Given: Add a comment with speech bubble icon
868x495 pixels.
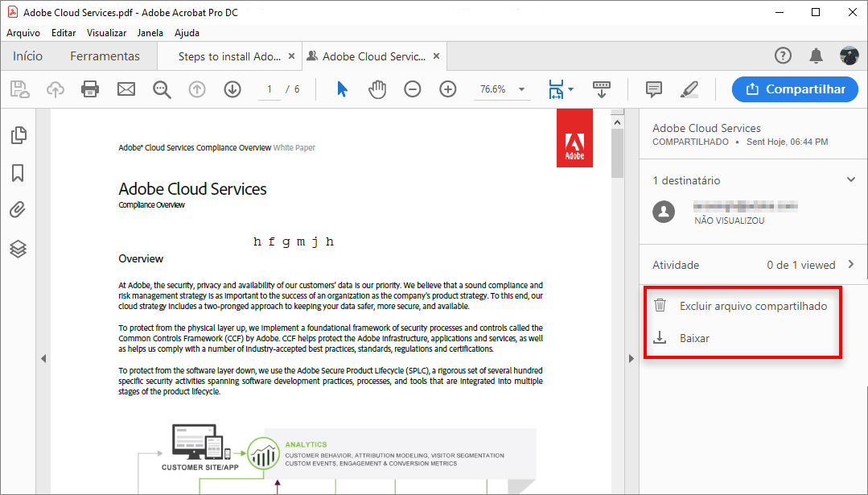Looking at the screenshot, I should click(x=654, y=89).
